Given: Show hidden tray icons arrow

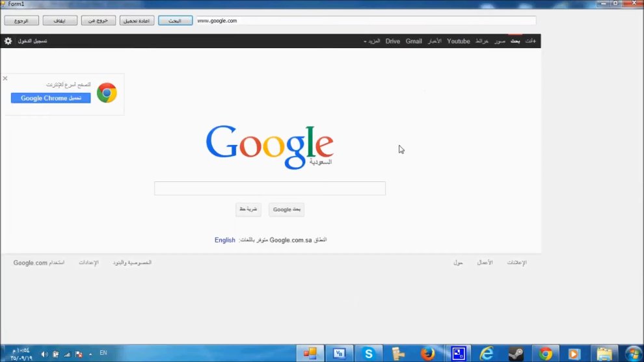Looking at the screenshot, I should (x=90, y=354).
